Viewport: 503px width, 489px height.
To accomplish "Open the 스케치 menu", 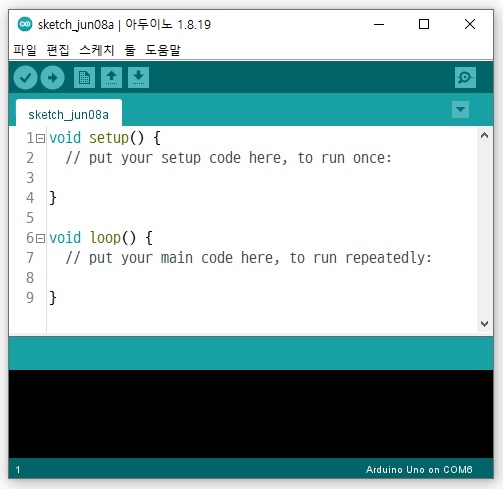I will pyautogui.click(x=97, y=50).
